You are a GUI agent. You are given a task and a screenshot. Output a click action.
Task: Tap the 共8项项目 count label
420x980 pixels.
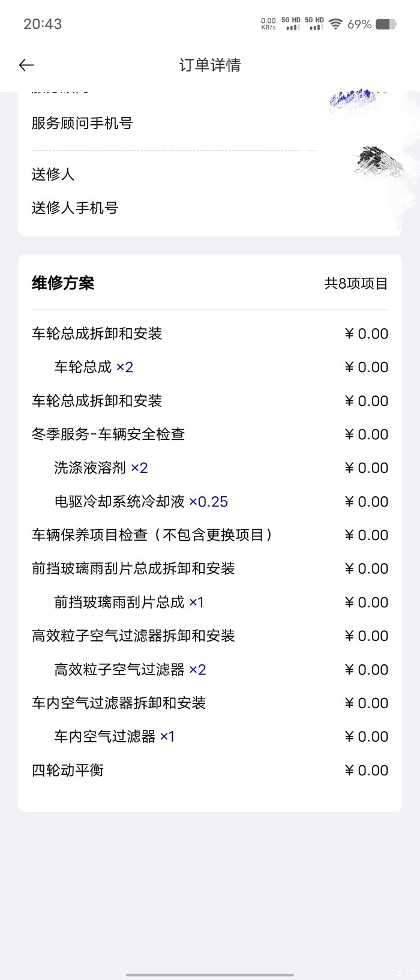point(356,284)
